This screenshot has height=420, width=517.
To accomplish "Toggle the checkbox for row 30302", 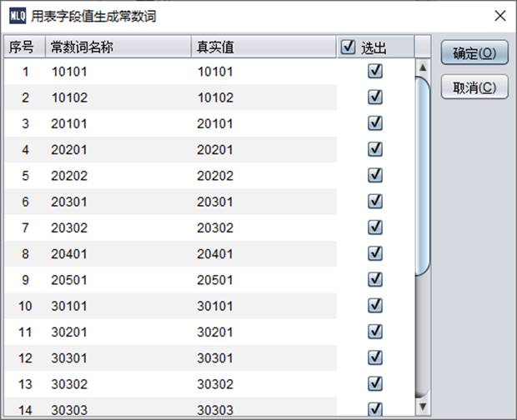I will (374, 384).
